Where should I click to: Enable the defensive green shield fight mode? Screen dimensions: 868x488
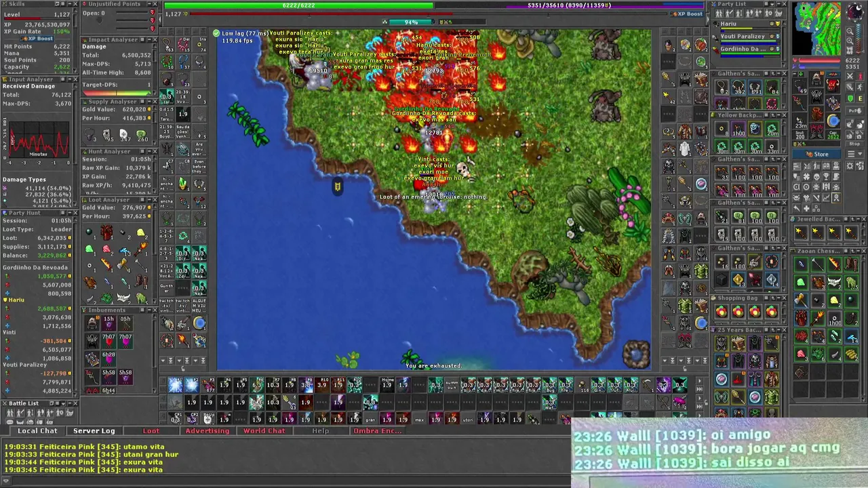click(850, 98)
